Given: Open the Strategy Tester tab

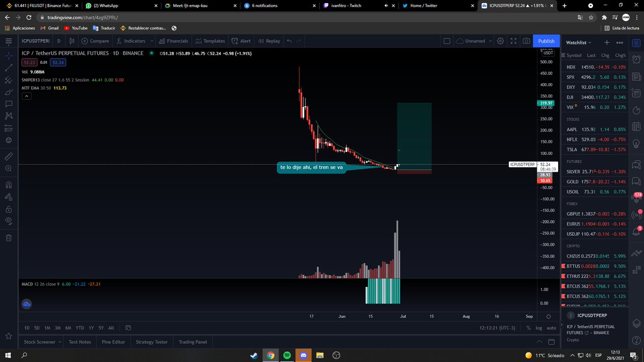Looking at the screenshot, I should point(152,342).
